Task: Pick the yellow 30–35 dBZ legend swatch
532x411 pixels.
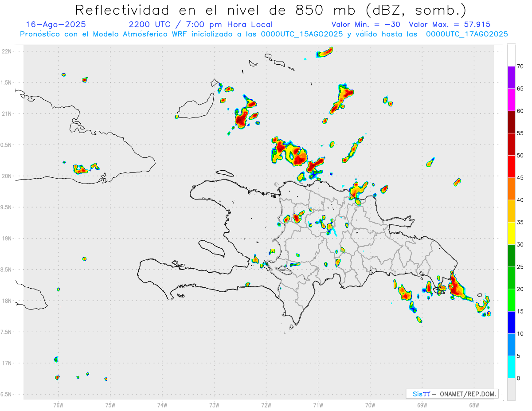Action: click(x=511, y=233)
